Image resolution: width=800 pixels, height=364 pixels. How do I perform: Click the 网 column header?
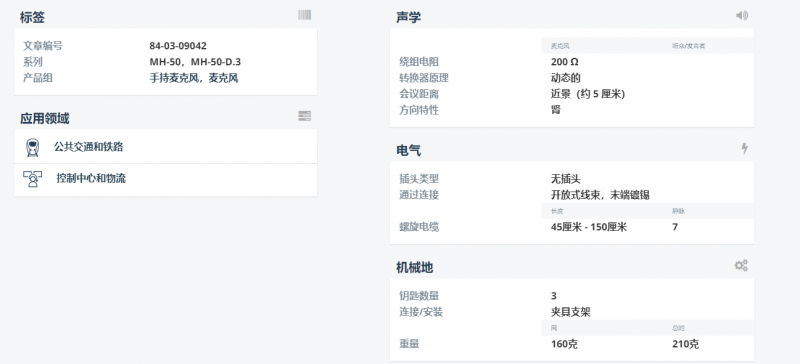click(x=554, y=328)
